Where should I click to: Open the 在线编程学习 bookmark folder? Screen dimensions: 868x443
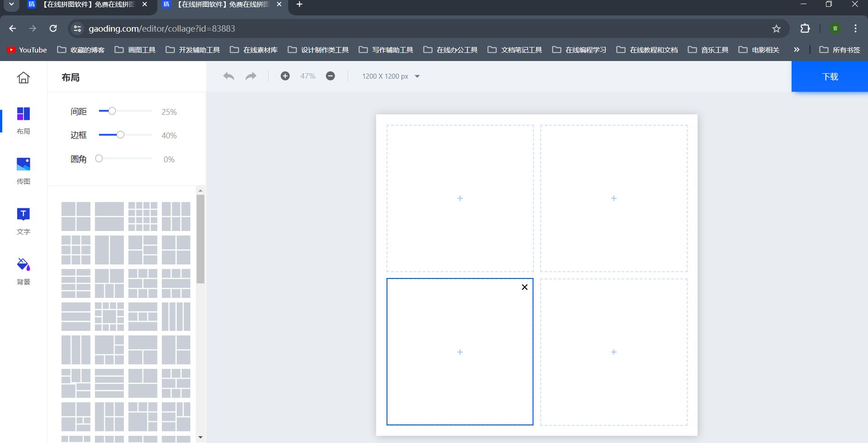click(579, 50)
